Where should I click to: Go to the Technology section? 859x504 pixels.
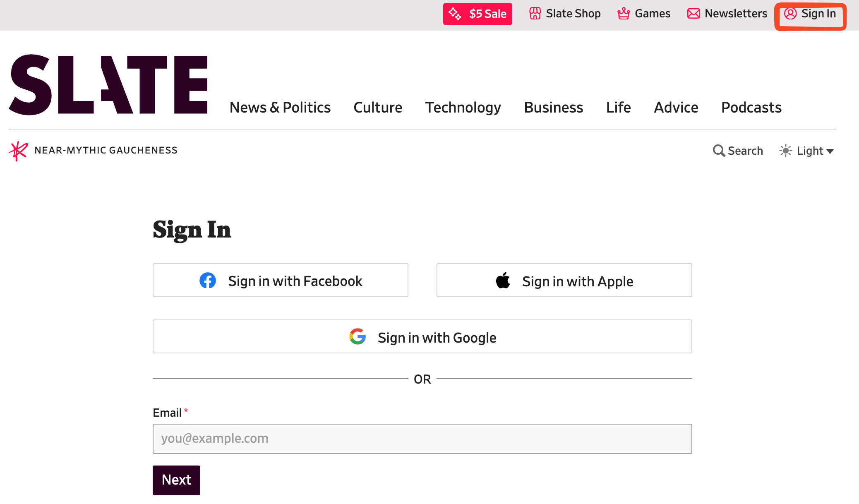pos(463,108)
